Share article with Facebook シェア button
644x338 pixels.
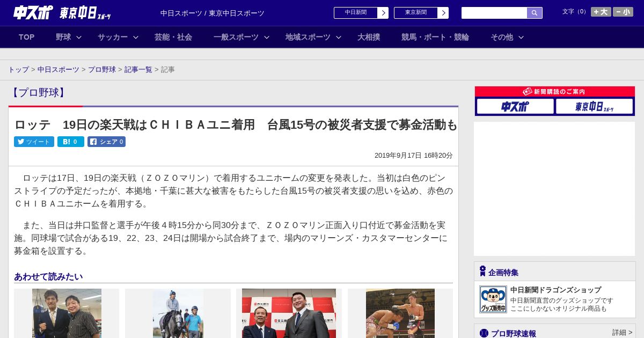(x=106, y=142)
